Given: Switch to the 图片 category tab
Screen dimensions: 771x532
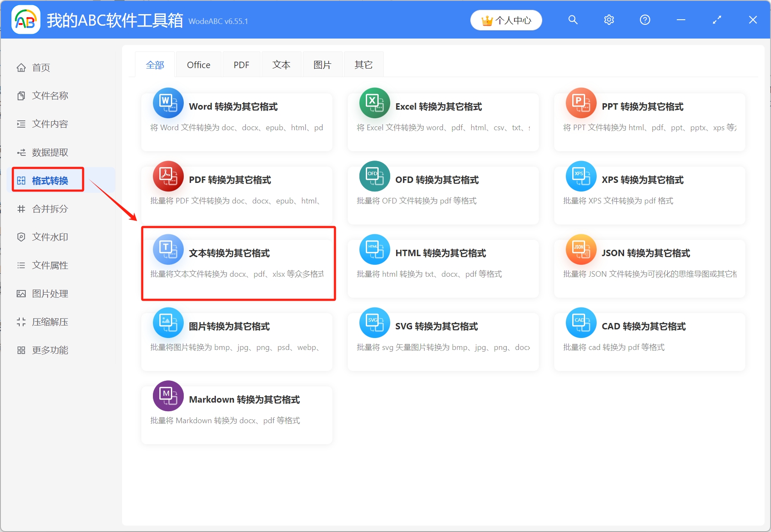Looking at the screenshot, I should [x=322, y=64].
